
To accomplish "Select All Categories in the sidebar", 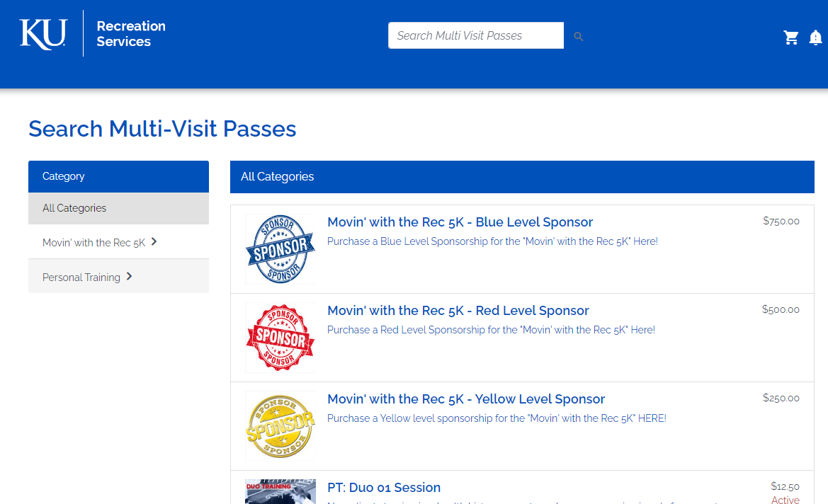I will [74, 208].
